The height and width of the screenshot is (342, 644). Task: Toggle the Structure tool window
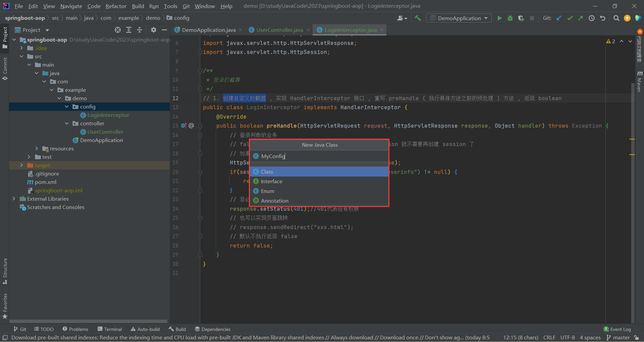click(5, 271)
